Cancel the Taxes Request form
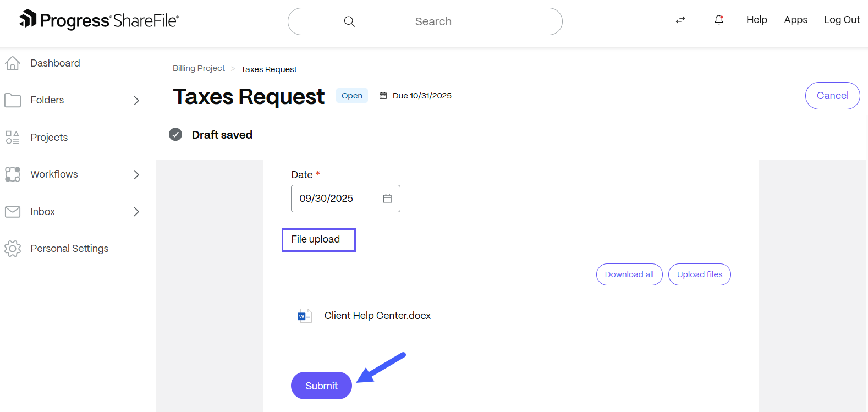This screenshot has width=868, height=412. click(832, 96)
